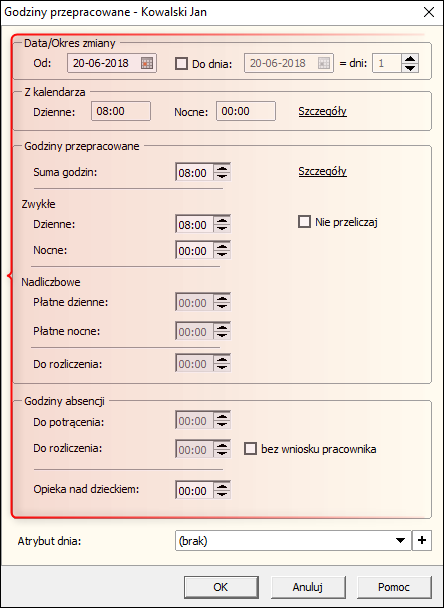Open help with Pomoc button
This screenshot has width=444, height=608.
tap(394, 587)
